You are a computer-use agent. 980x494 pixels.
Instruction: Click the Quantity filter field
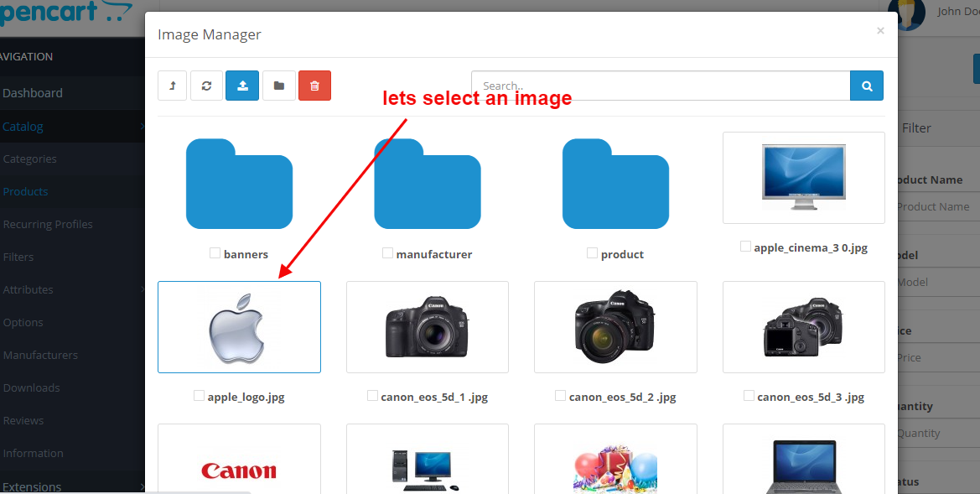pos(939,434)
